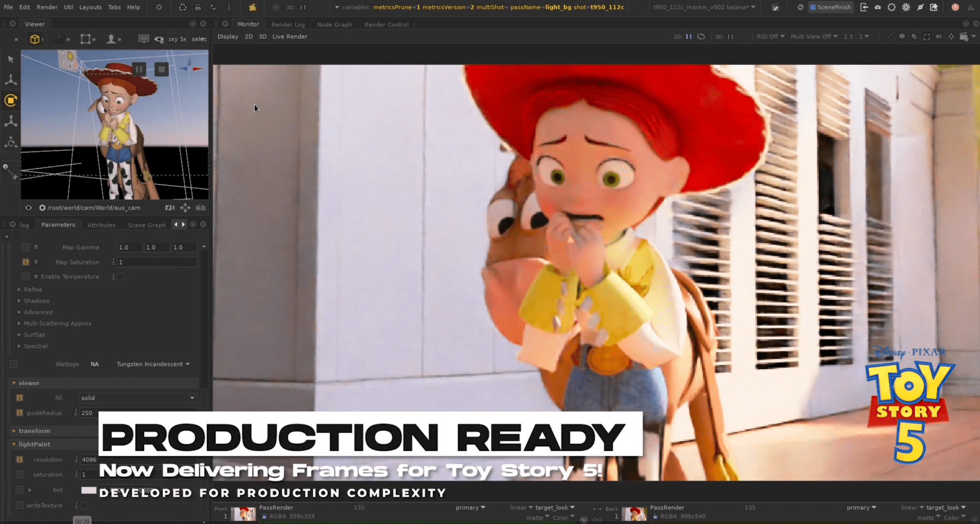Select the Translate manipulator tool
The image size is (980, 524).
[10, 79]
